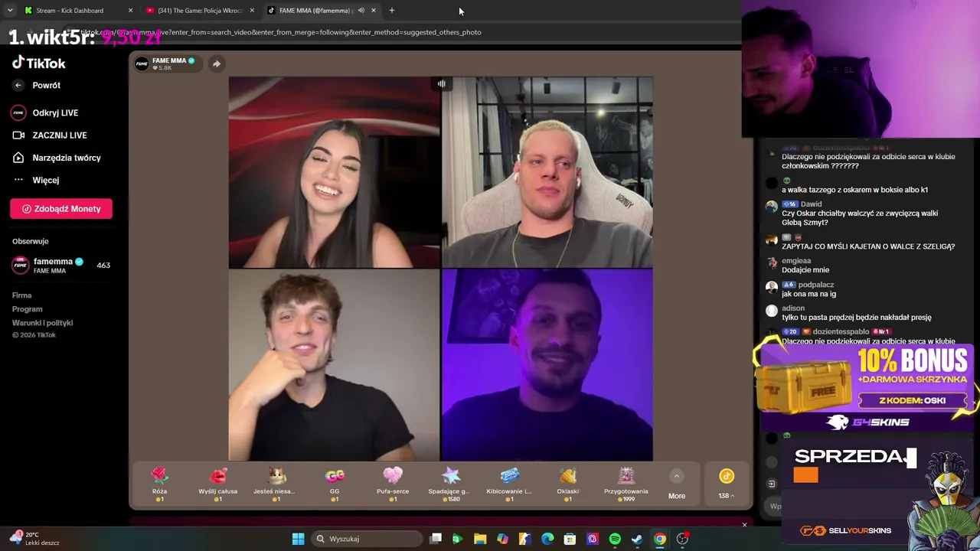Select the bottom-left guest video tile

(x=335, y=365)
